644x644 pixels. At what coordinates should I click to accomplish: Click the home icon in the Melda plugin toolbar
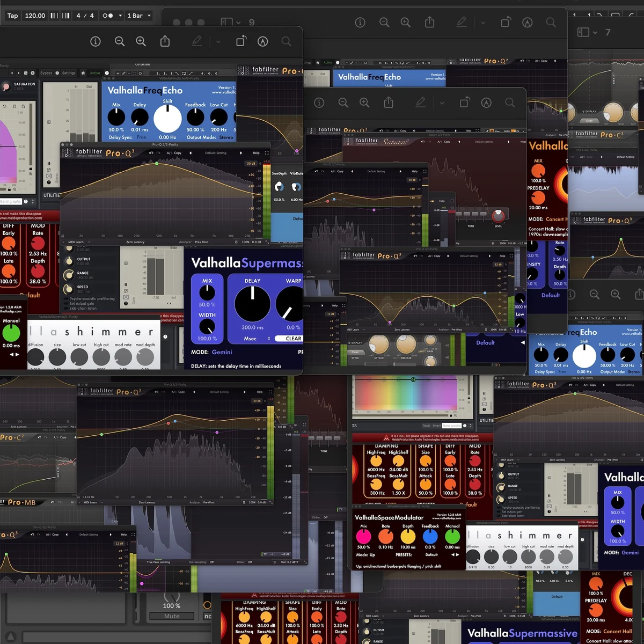point(83,73)
